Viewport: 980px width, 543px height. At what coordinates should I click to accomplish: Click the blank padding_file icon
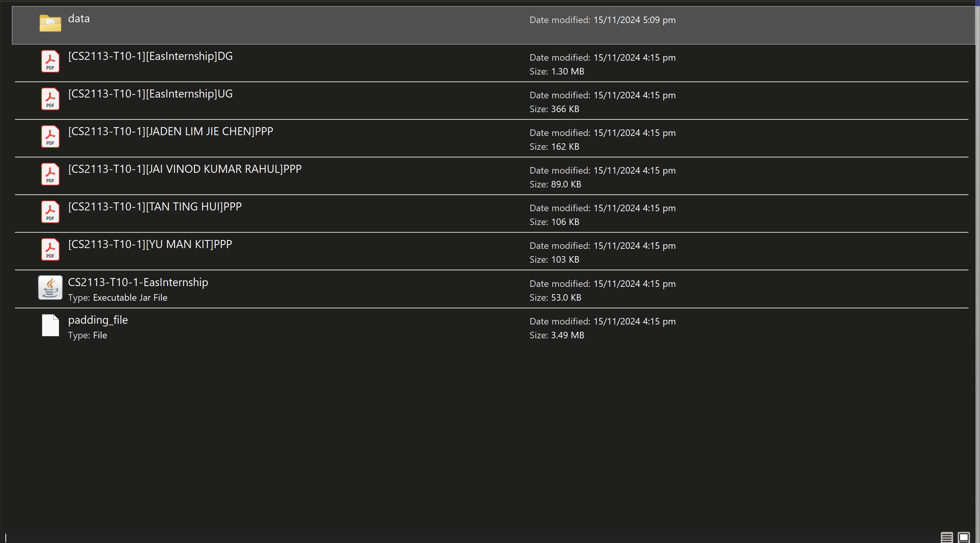[x=50, y=325]
